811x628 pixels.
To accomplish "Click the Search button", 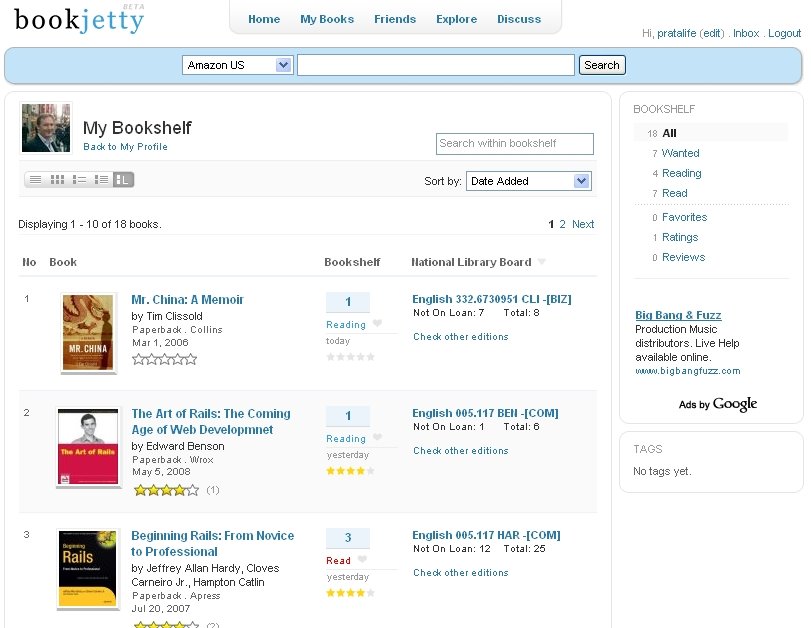I will 602,65.
